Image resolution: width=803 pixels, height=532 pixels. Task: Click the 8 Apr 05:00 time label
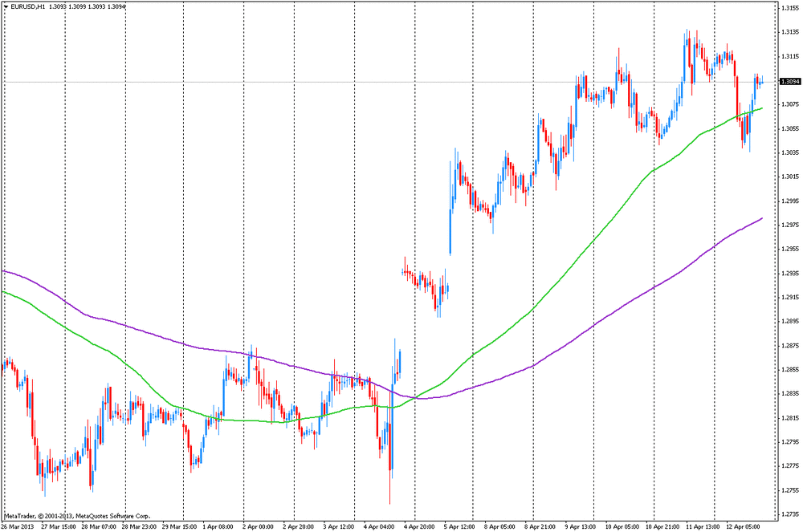(x=499, y=526)
